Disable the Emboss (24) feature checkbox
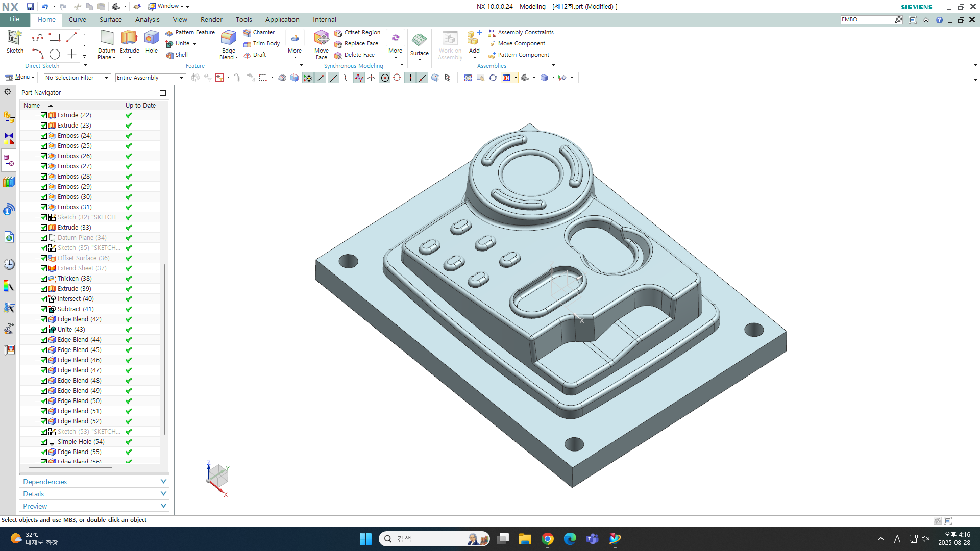Viewport: 980px width, 551px height. click(x=44, y=136)
